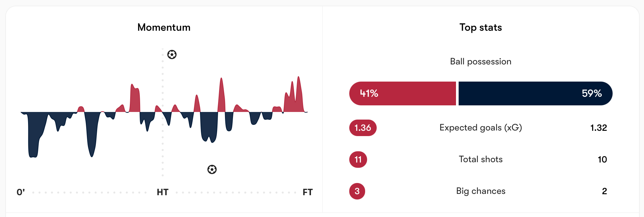Select the red 3 big chances badge
Image resolution: width=644 pixels, height=217 pixels.
click(357, 191)
